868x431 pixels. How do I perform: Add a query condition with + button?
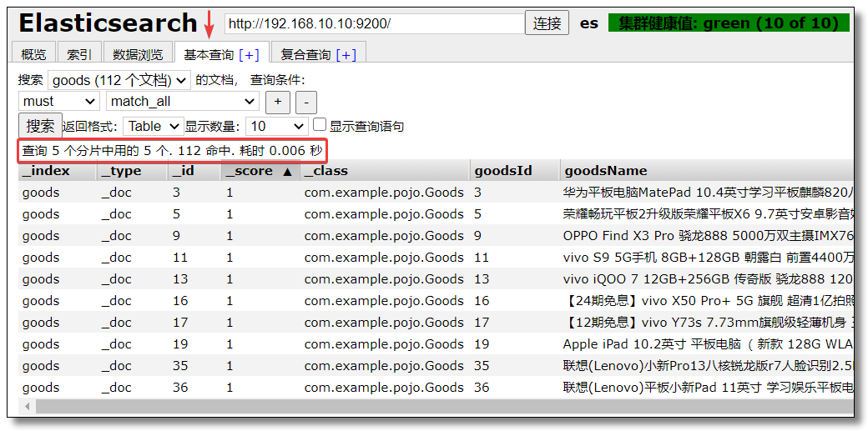pyautogui.click(x=278, y=103)
